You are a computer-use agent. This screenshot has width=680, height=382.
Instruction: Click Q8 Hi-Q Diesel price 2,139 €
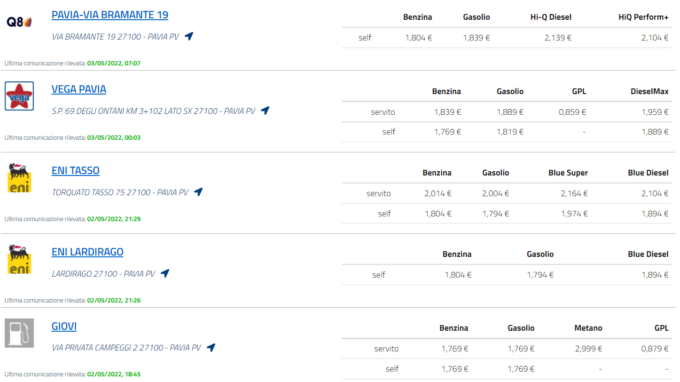point(558,38)
